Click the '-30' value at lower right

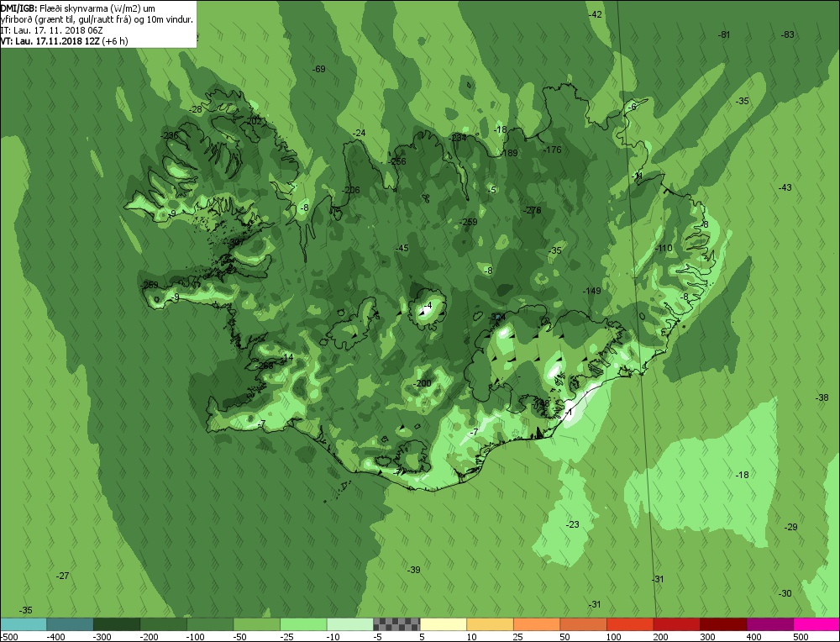pyautogui.click(x=785, y=594)
